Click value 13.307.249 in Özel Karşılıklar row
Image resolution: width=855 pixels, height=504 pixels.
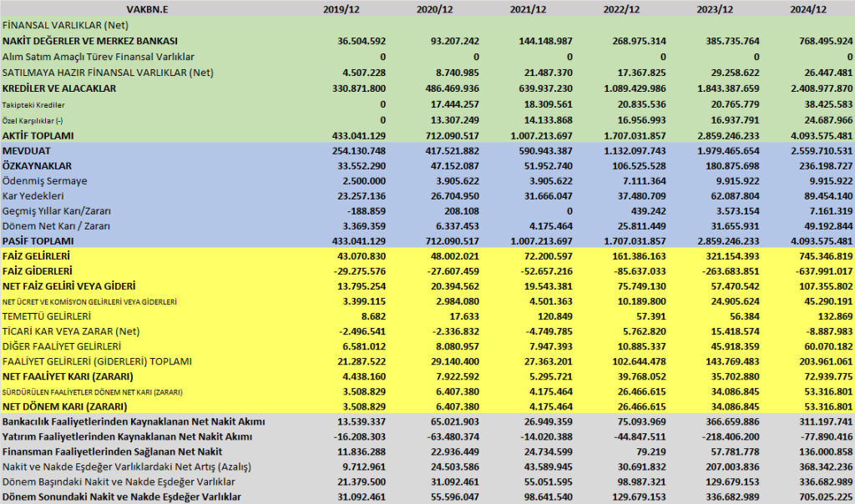[x=455, y=120]
